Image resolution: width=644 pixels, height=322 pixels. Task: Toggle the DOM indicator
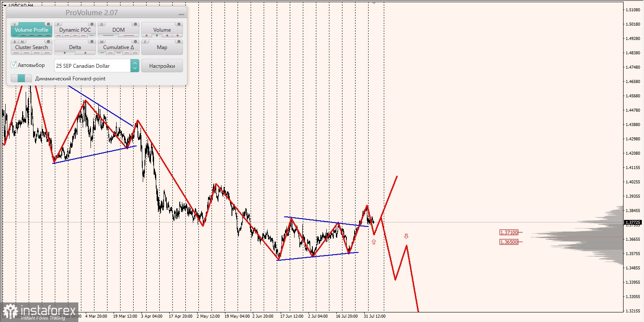tap(118, 30)
